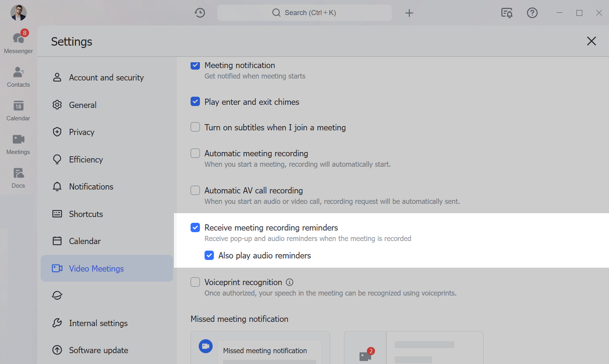The height and width of the screenshot is (364, 609).
Task: Click the Search (Ctrl+K) field
Action: 304,13
